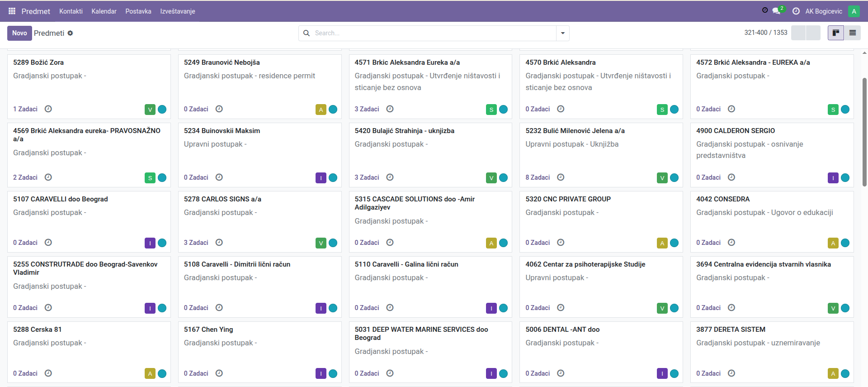
Task: Open the AK Bogicevic user menu
Action: (824, 11)
